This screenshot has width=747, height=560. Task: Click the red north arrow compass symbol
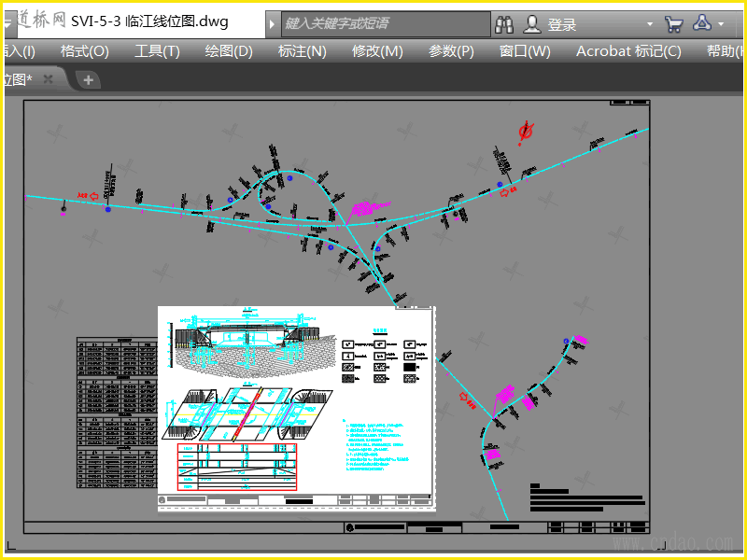pyautogui.click(x=526, y=133)
